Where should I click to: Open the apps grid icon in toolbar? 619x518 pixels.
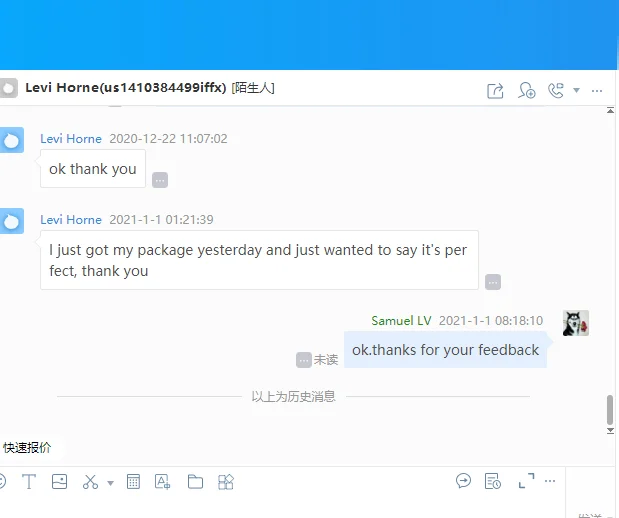tap(226, 482)
